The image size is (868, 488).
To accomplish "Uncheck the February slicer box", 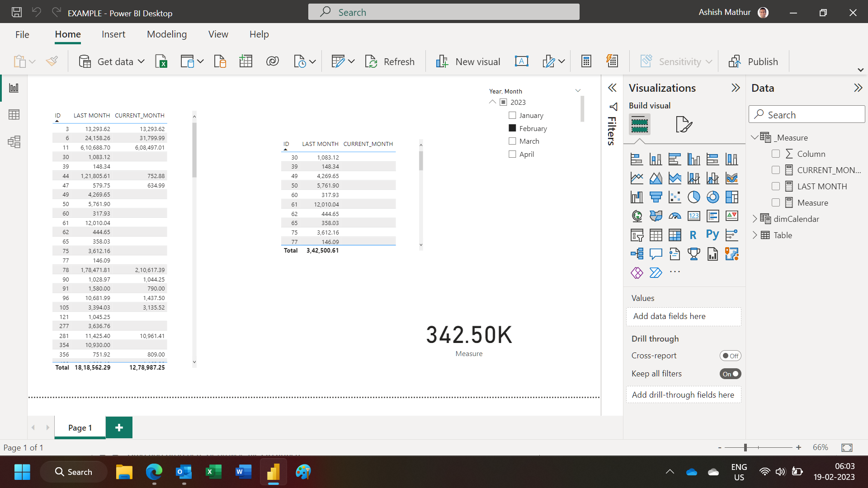I will click(x=512, y=128).
